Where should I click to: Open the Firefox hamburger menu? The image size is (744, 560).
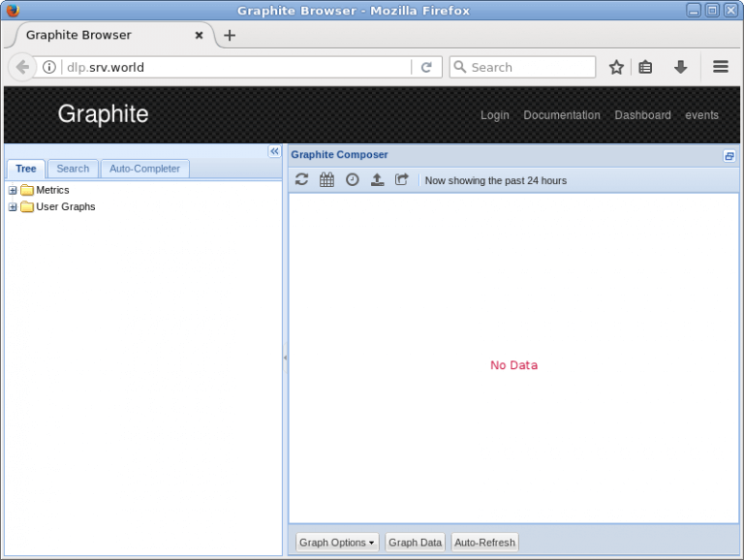click(721, 67)
